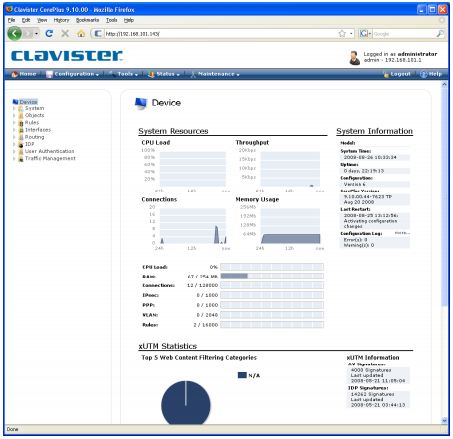Click the CPU Load graph
Image resolution: width=453 pixels, height=439 pixels.
(x=193, y=169)
